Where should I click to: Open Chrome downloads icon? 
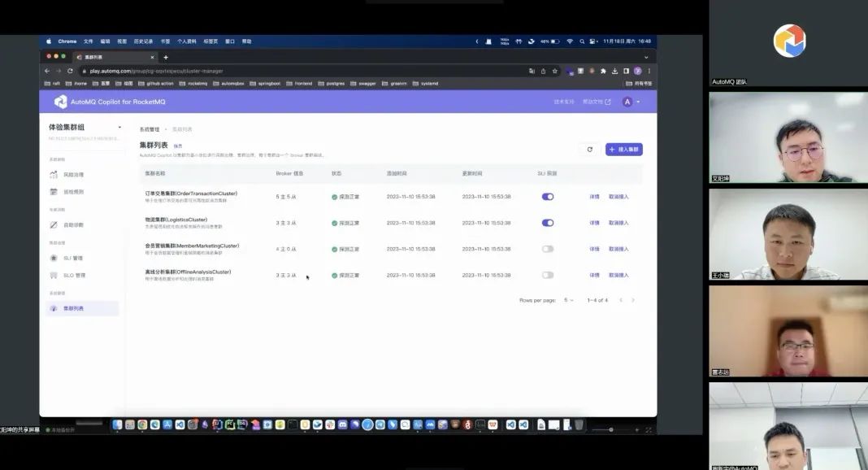(614, 71)
